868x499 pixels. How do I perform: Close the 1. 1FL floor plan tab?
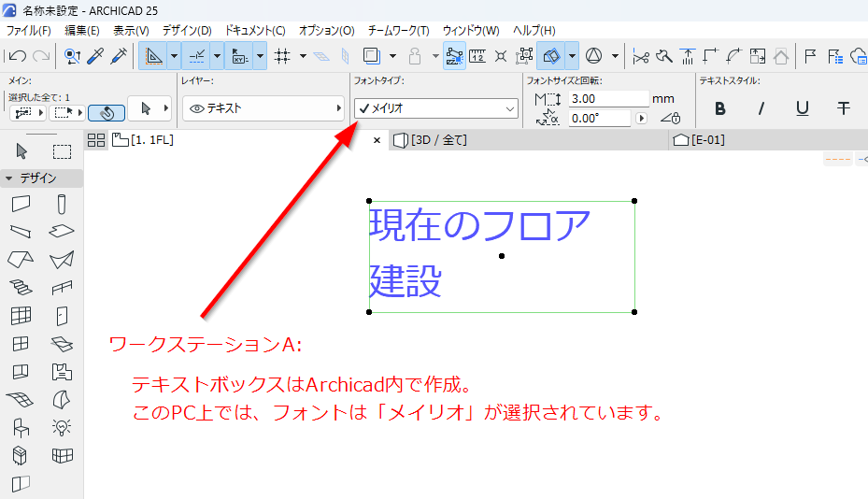click(x=377, y=140)
